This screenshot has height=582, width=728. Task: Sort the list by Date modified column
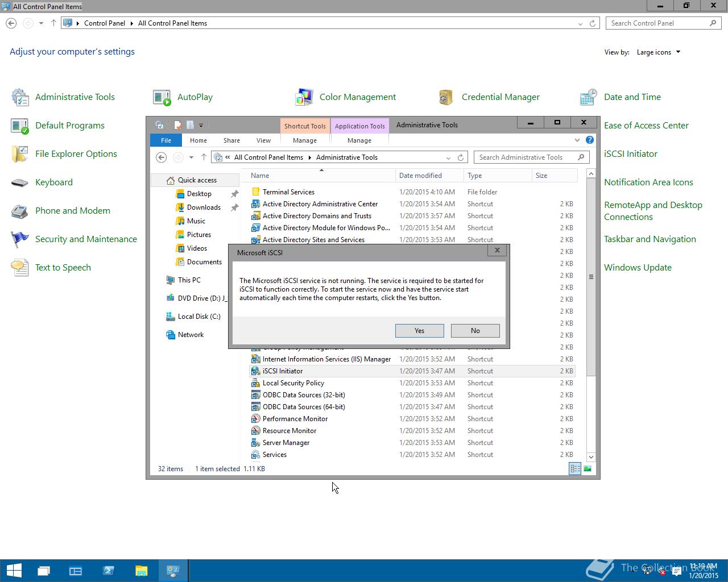point(429,176)
